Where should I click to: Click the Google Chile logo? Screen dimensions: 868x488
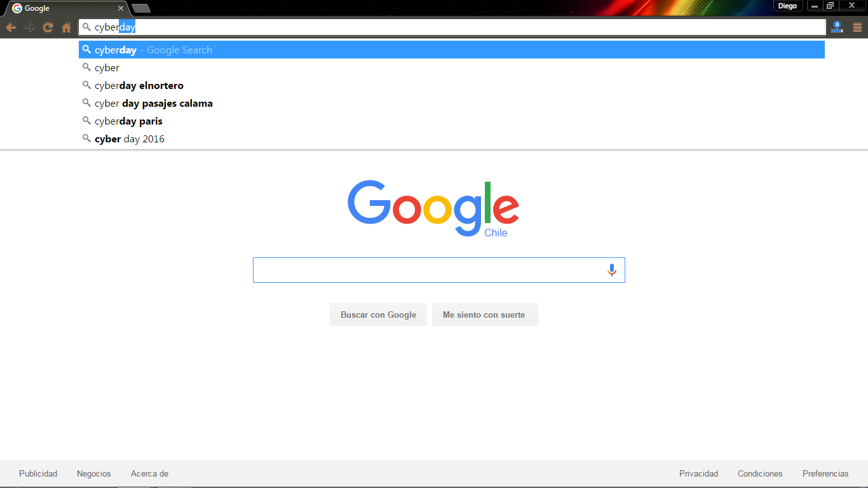tap(433, 209)
